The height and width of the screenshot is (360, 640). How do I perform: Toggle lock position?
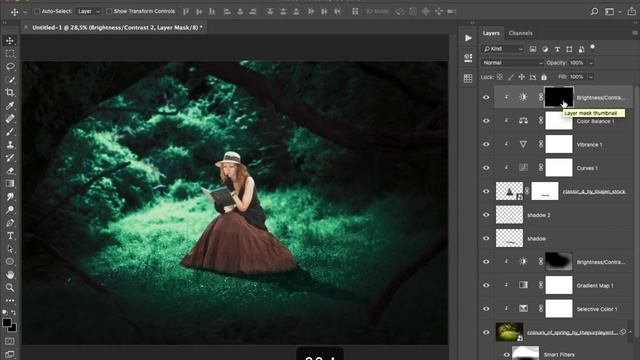pos(522,77)
